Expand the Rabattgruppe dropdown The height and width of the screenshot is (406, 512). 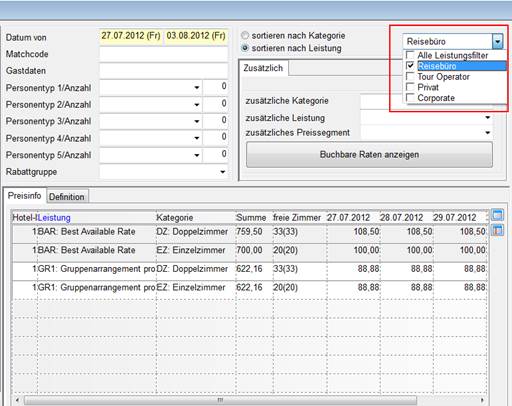click(x=223, y=172)
